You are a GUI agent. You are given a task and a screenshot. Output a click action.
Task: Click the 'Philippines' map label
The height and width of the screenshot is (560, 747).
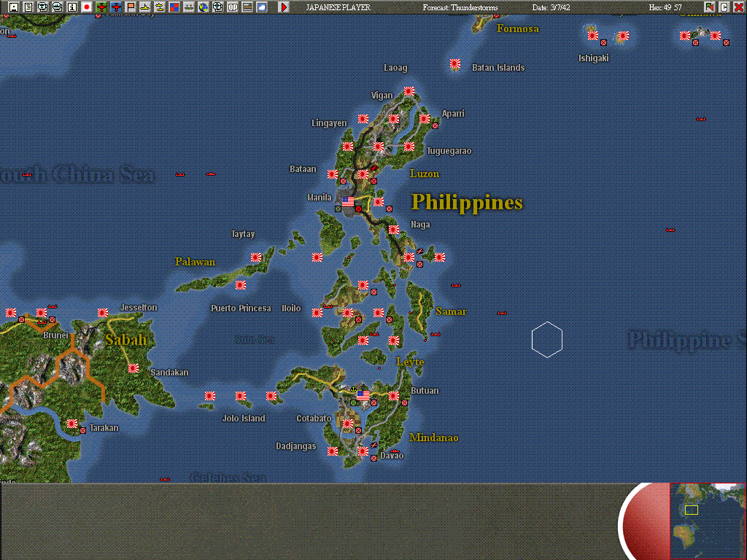pos(467,203)
